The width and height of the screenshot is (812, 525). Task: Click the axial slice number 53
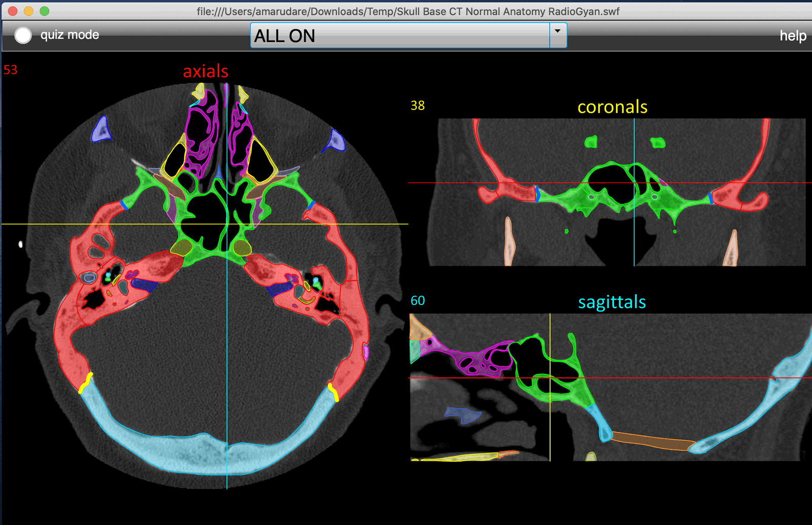tap(11, 70)
